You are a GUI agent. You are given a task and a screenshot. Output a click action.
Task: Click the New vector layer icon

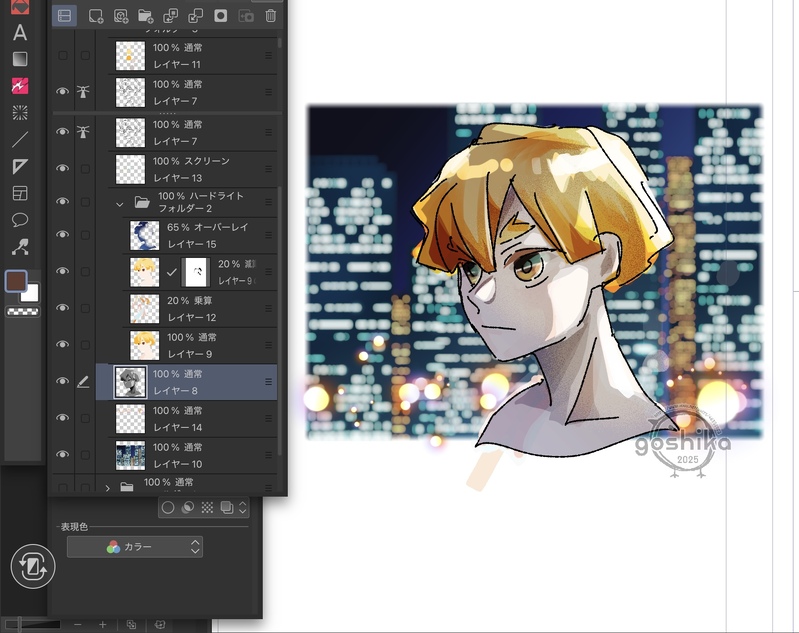click(121, 16)
